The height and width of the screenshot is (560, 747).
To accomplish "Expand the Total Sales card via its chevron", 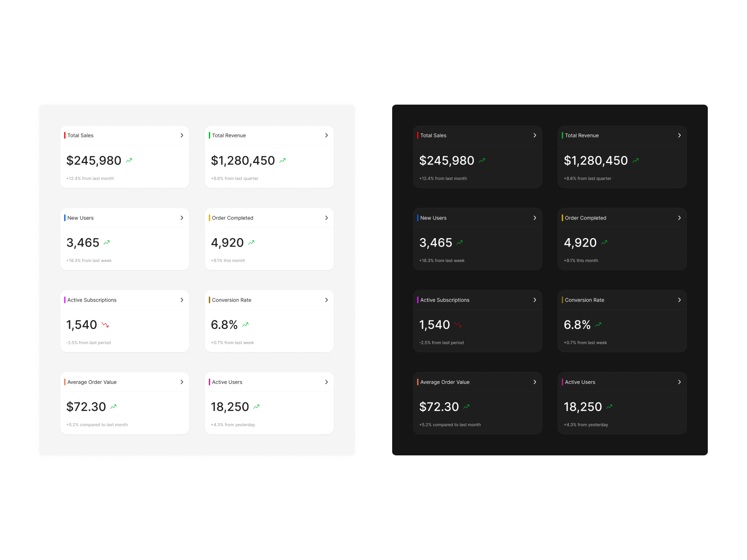I will click(182, 135).
